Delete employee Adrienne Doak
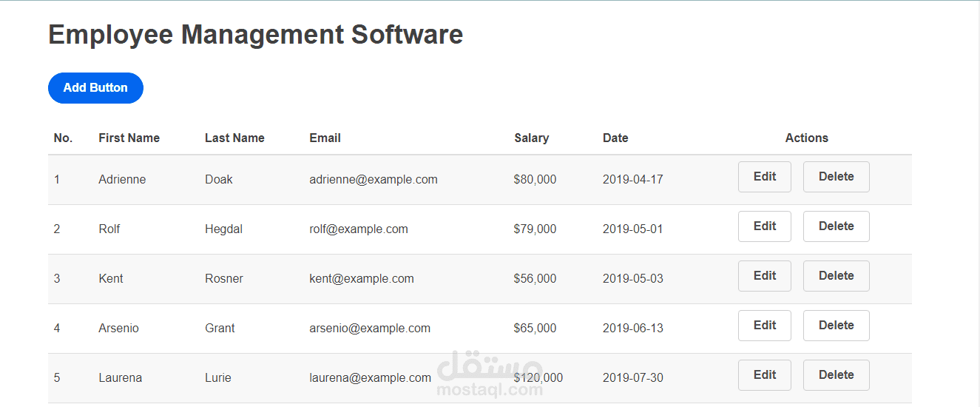The height and width of the screenshot is (407, 980). [x=837, y=177]
